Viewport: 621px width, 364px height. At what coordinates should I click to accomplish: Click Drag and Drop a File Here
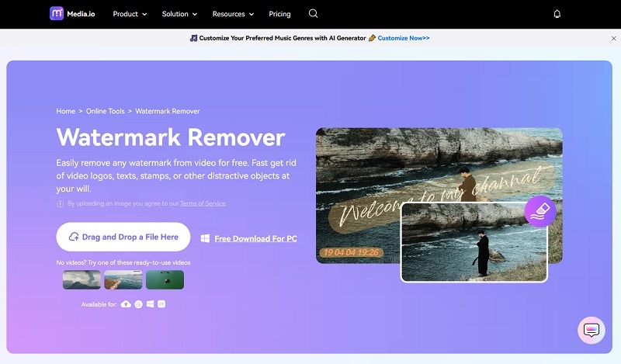coord(123,237)
